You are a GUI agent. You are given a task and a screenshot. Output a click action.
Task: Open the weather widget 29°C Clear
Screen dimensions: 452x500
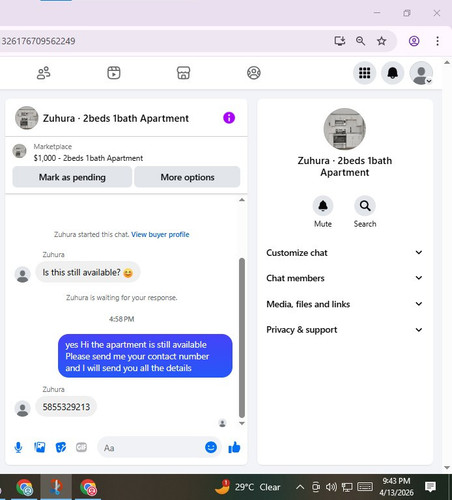[248, 487]
